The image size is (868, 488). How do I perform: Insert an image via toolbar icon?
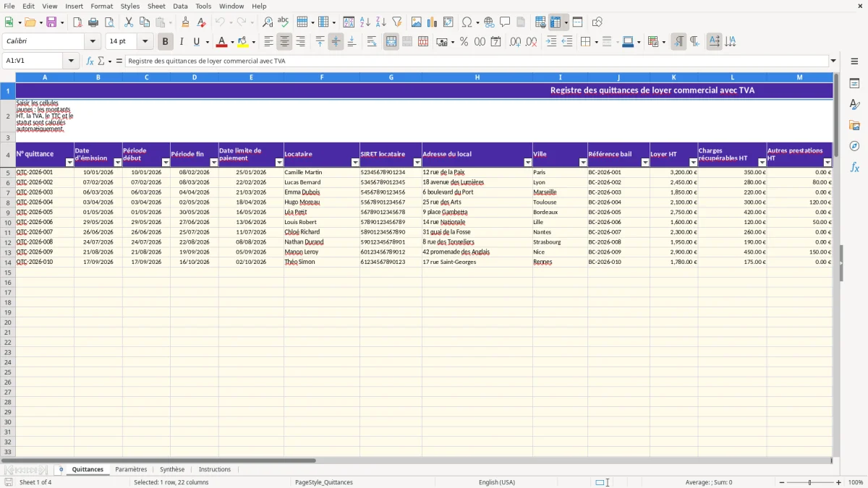click(417, 22)
